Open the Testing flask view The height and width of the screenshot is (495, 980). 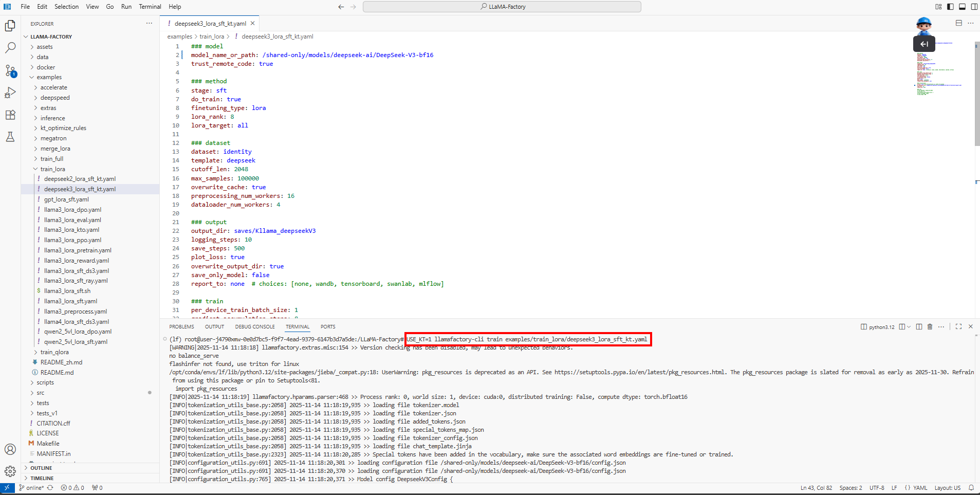click(x=10, y=137)
